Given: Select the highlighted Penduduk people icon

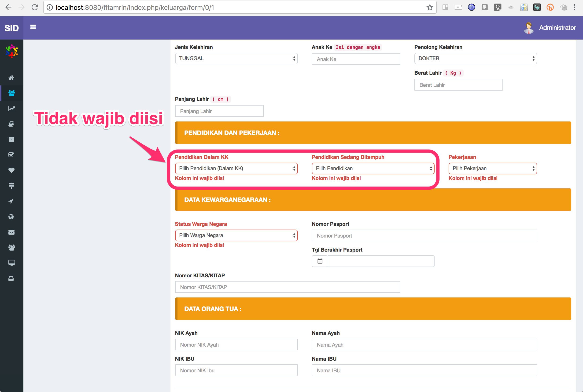Looking at the screenshot, I should 11,93.
